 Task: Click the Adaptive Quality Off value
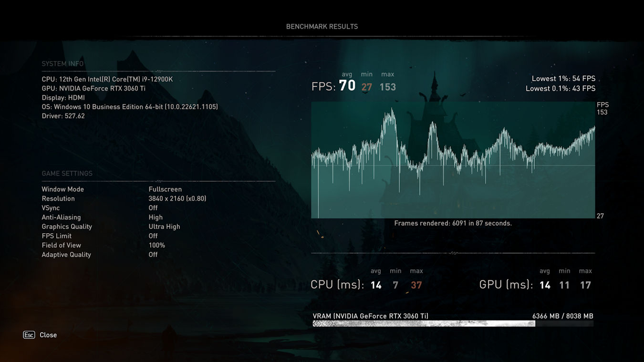(x=153, y=254)
